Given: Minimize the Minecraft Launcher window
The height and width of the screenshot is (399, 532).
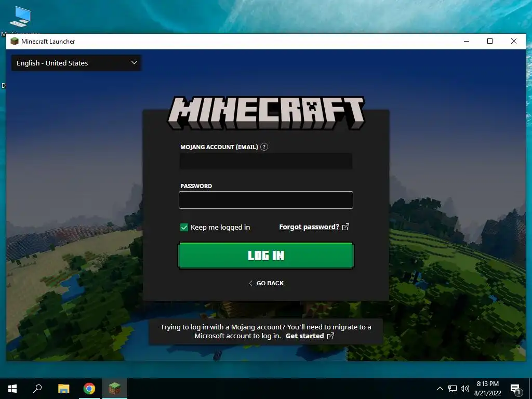Looking at the screenshot, I should [467, 42].
